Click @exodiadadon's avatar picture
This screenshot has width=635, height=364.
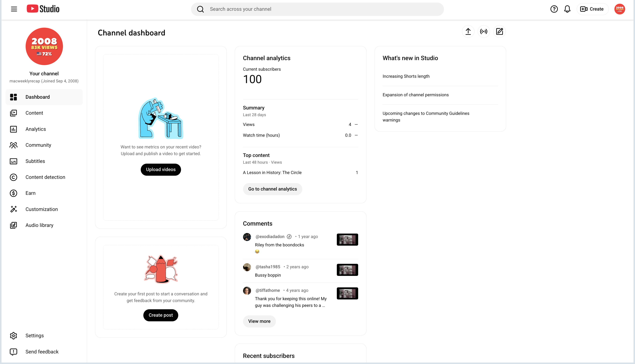[247, 237]
